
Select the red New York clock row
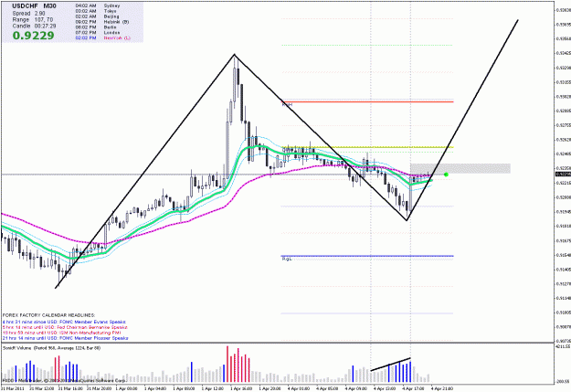click(x=102, y=37)
